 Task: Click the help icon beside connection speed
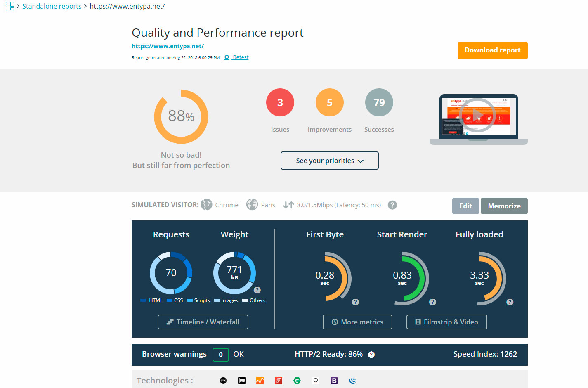(x=392, y=205)
